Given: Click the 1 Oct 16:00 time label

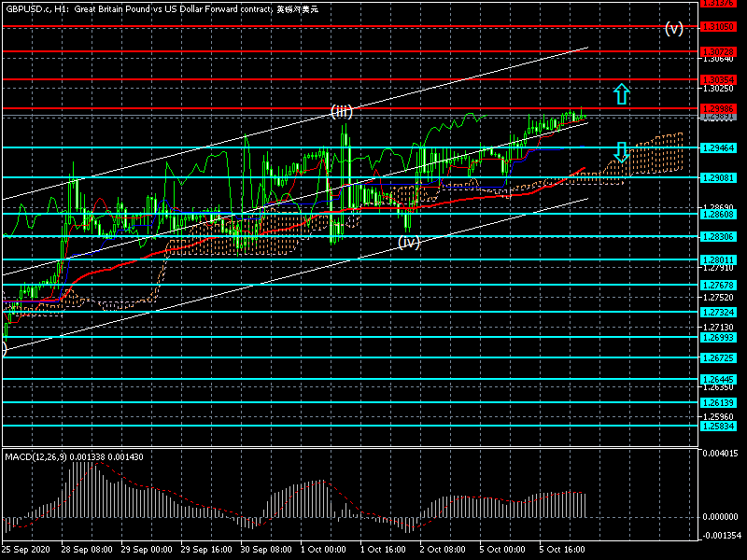Looking at the screenshot, I should 383,550.
